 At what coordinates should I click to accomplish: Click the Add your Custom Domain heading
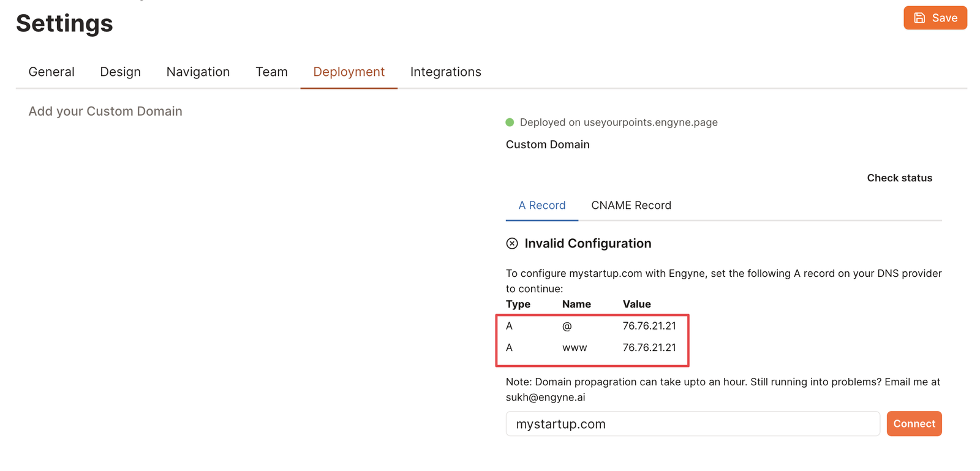coord(105,111)
